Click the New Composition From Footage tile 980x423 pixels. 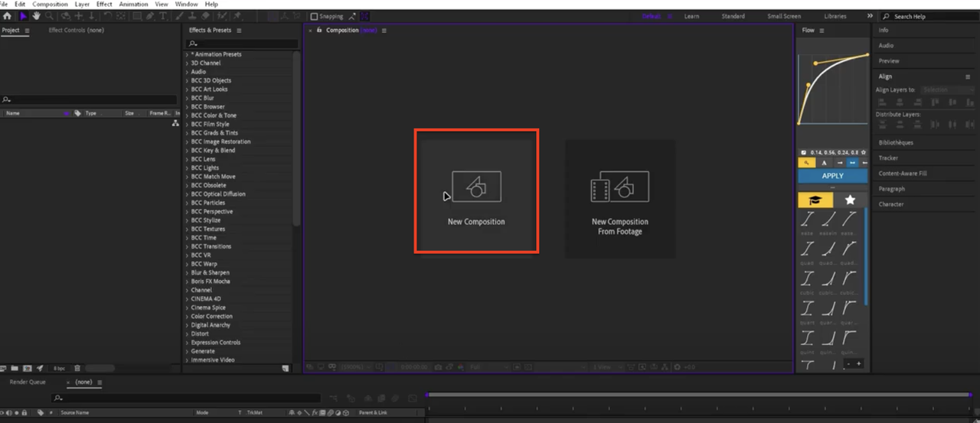(620, 199)
